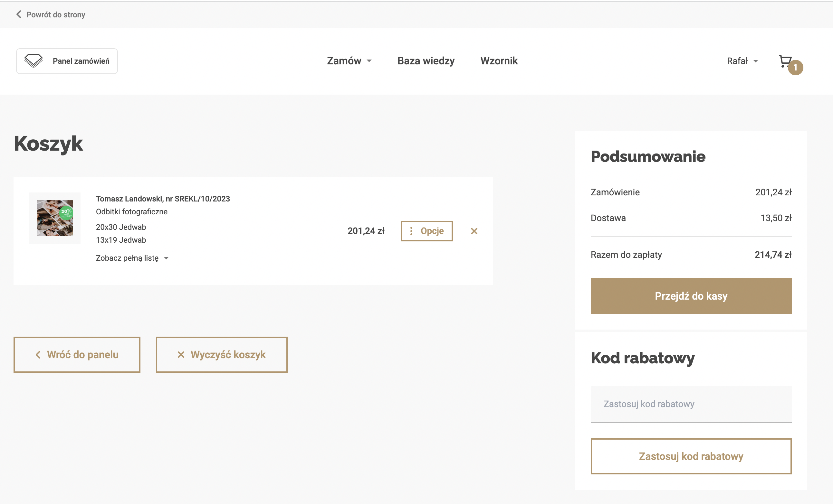The width and height of the screenshot is (833, 504).
Task: Focus the discount code input field
Action: coord(691,404)
